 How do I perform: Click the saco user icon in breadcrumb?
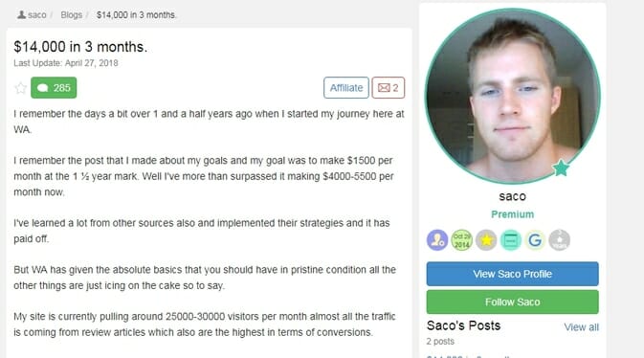[21, 14]
